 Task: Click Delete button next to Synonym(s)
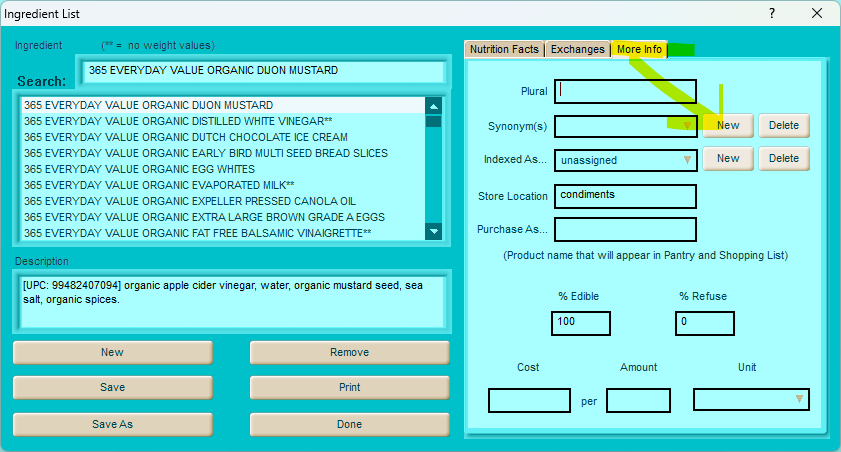click(x=784, y=125)
